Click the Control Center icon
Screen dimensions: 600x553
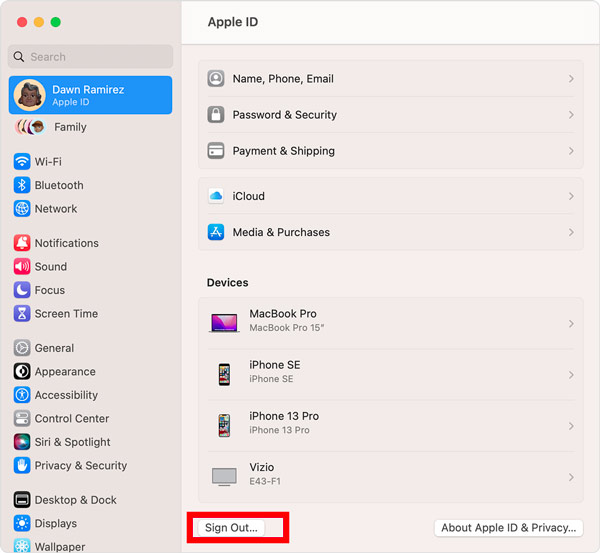(x=22, y=418)
